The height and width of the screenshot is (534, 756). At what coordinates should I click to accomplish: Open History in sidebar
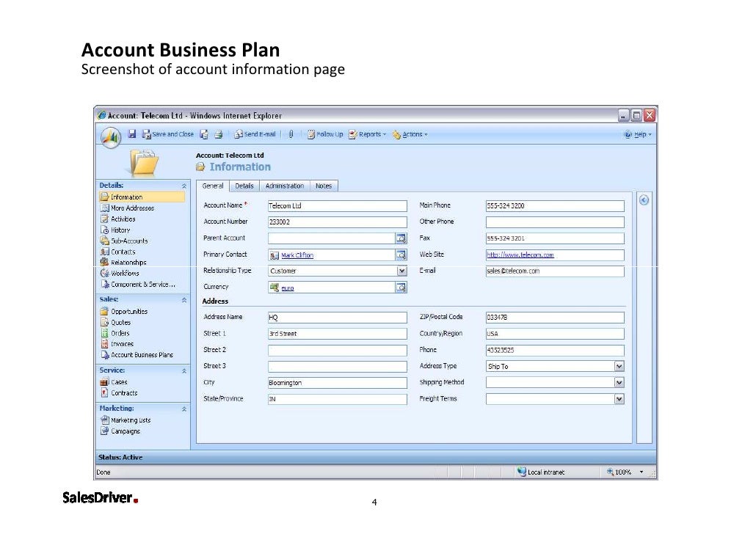(x=115, y=230)
